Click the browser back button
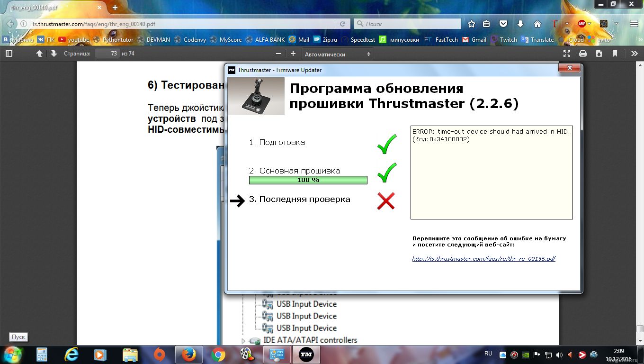 point(10,24)
